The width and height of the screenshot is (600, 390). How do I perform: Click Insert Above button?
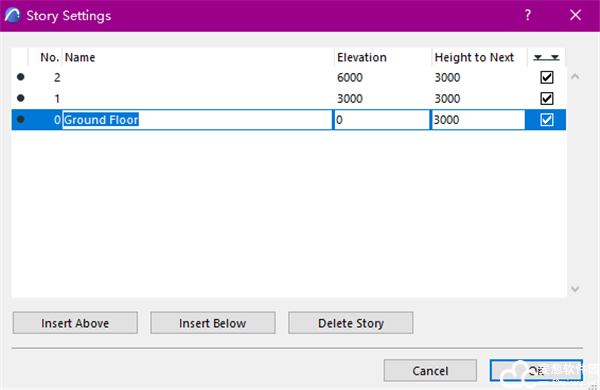tap(75, 323)
